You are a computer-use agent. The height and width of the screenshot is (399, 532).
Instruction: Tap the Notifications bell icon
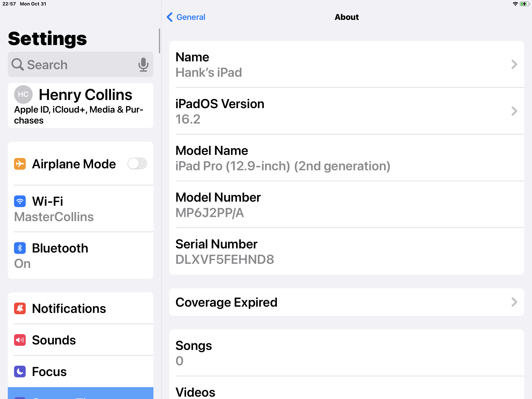click(20, 309)
